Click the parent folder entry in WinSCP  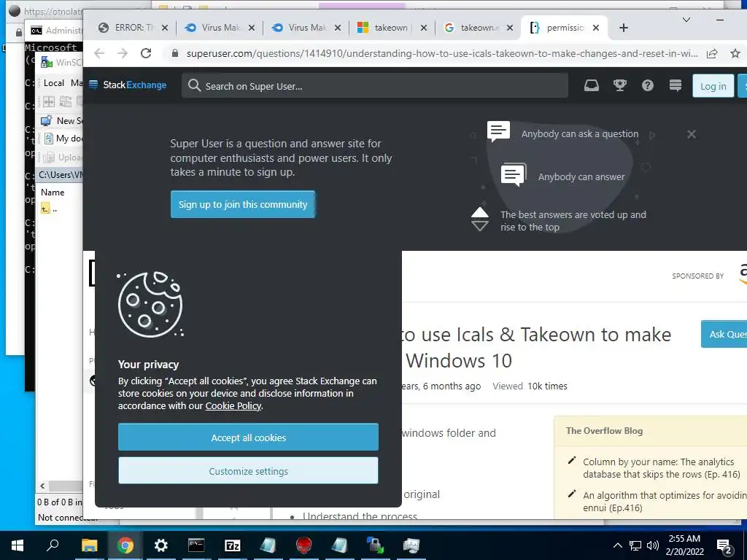[50, 209]
